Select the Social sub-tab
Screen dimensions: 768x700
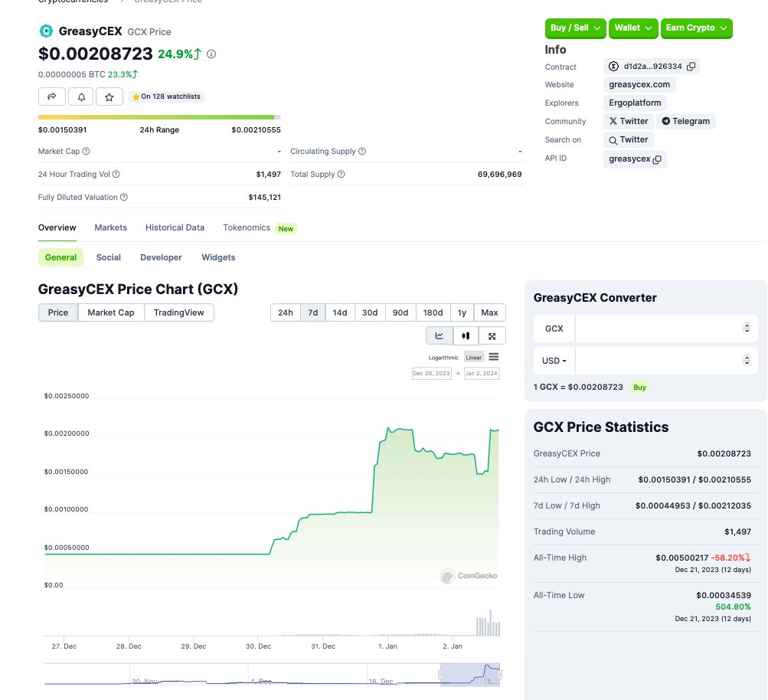[109, 257]
